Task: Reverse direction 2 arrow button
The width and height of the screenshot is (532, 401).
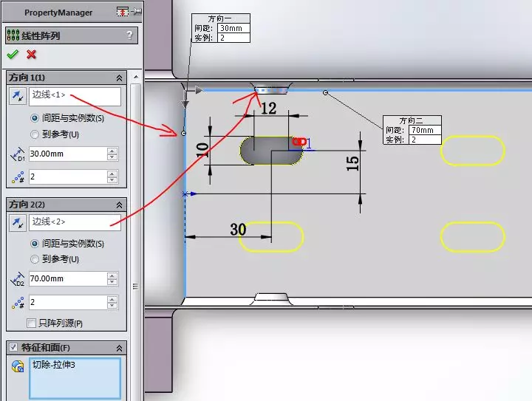Action: click(x=18, y=223)
